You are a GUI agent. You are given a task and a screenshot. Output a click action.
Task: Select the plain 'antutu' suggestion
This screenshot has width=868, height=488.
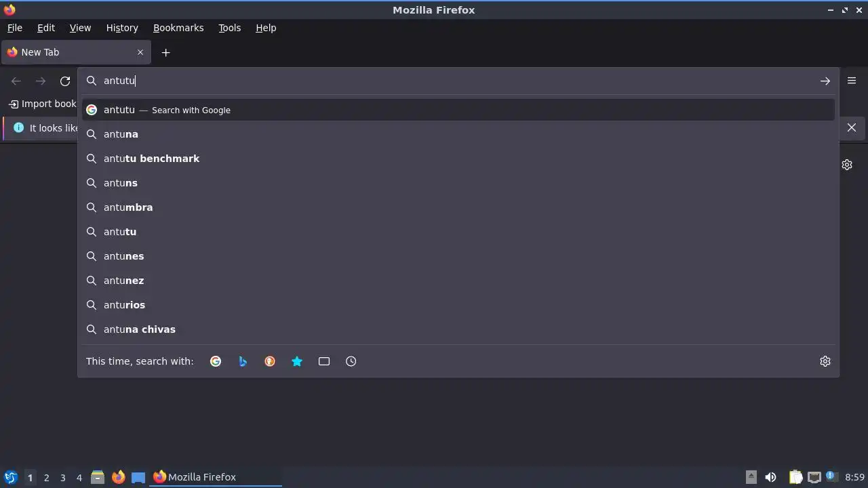[x=458, y=232]
